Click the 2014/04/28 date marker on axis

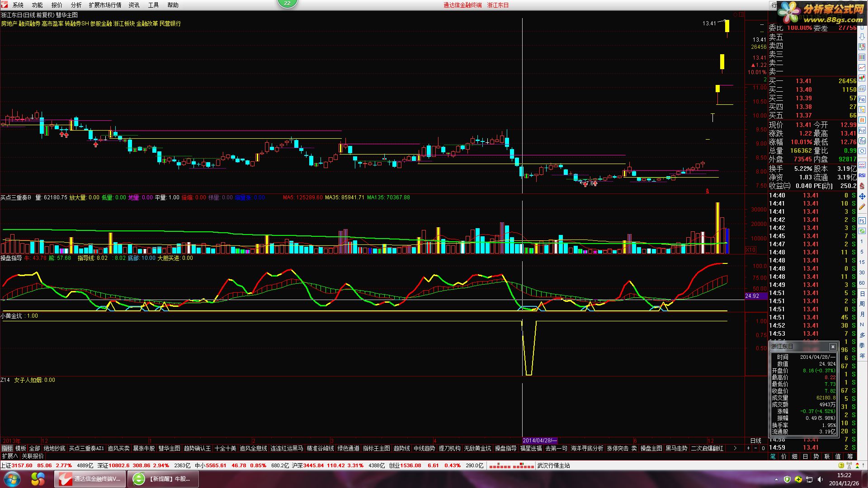(x=540, y=441)
